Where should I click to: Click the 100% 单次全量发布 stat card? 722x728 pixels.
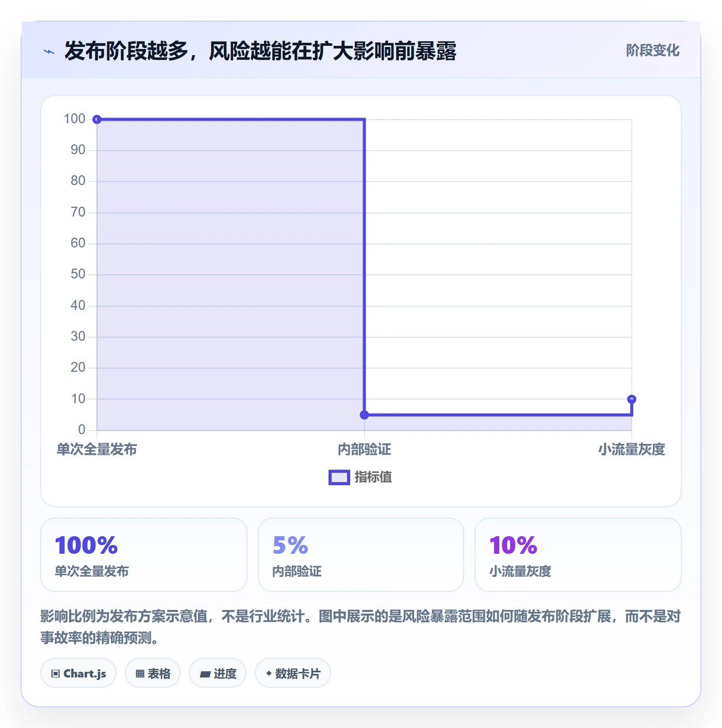144,555
